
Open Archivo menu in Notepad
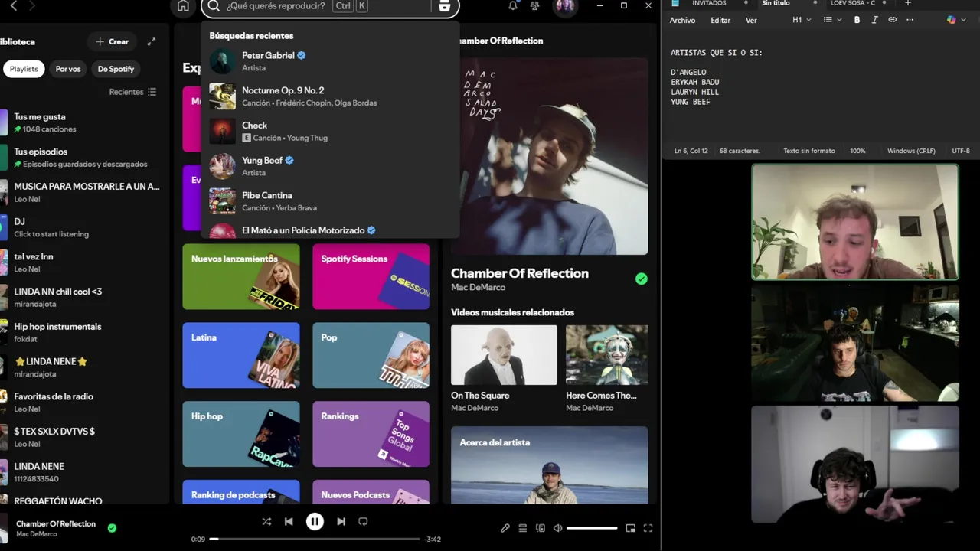coord(682,20)
